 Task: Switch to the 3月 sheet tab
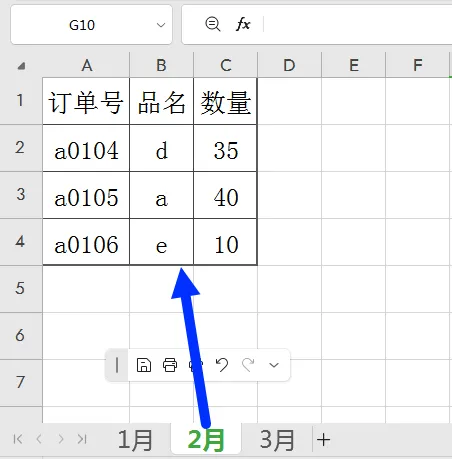pyautogui.click(x=277, y=440)
